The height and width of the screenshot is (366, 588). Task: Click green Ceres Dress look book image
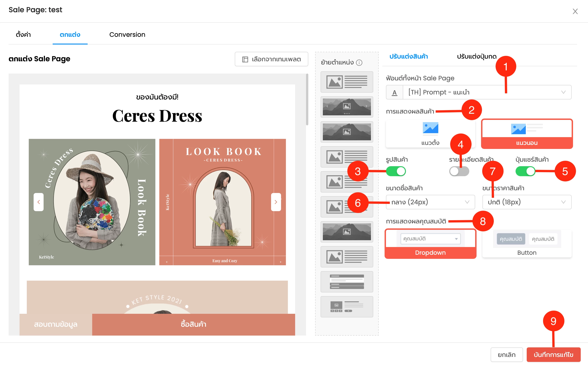[x=92, y=202]
